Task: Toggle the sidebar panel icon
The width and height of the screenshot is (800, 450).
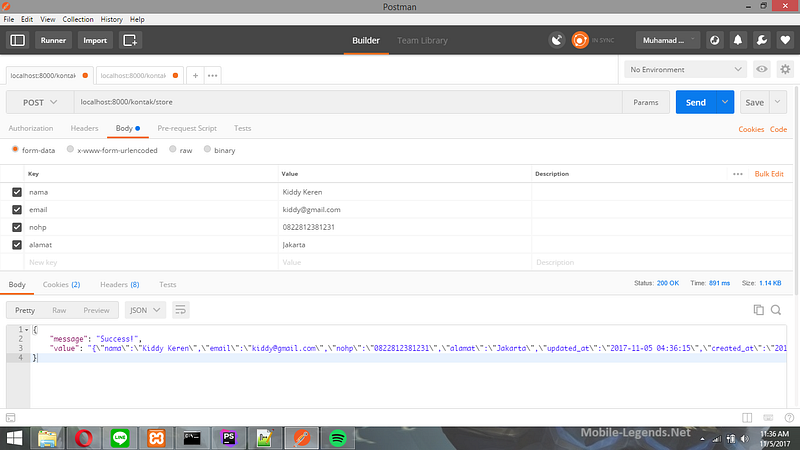Action: pos(17,40)
